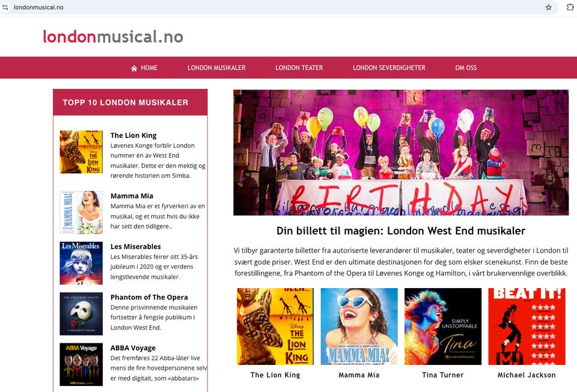Click The Lion King title in sidebar list
This screenshot has width=577, height=392.
pyautogui.click(x=133, y=135)
